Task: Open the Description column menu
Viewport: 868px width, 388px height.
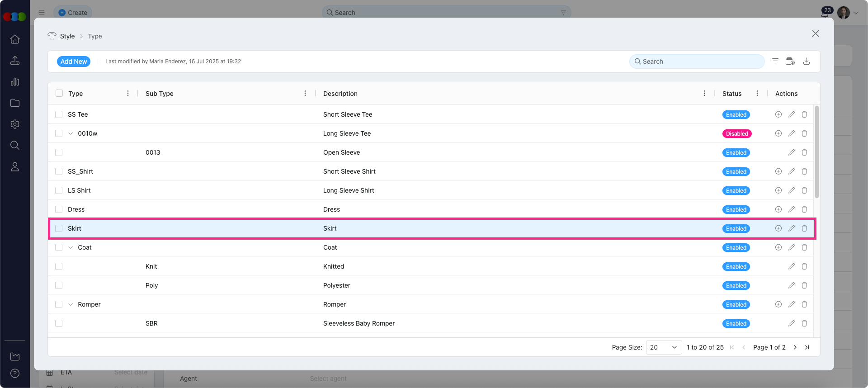Action: (704, 93)
